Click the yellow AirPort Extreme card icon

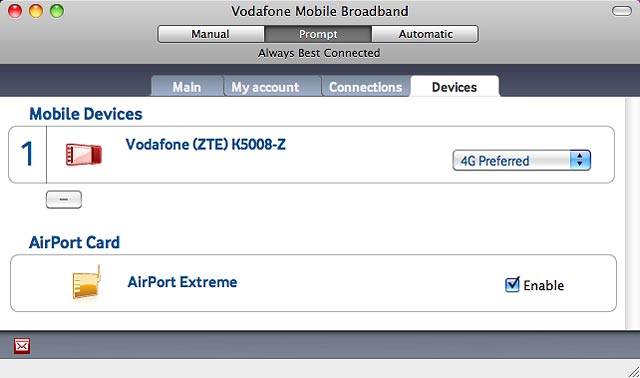pyautogui.click(x=86, y=282)
